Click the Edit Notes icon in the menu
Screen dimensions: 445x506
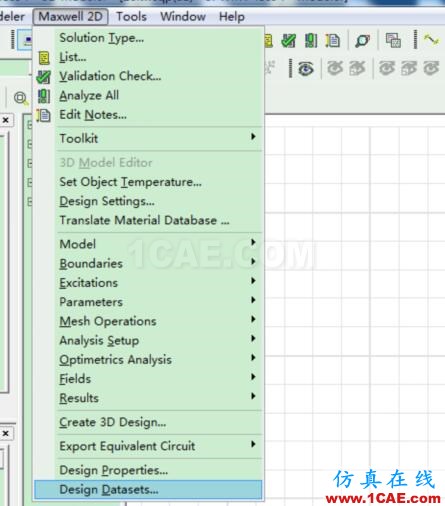[44, 115]
